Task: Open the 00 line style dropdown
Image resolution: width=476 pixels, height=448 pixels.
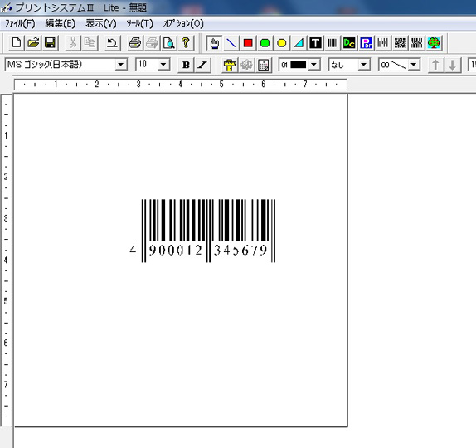Action: tap(414, 65)
